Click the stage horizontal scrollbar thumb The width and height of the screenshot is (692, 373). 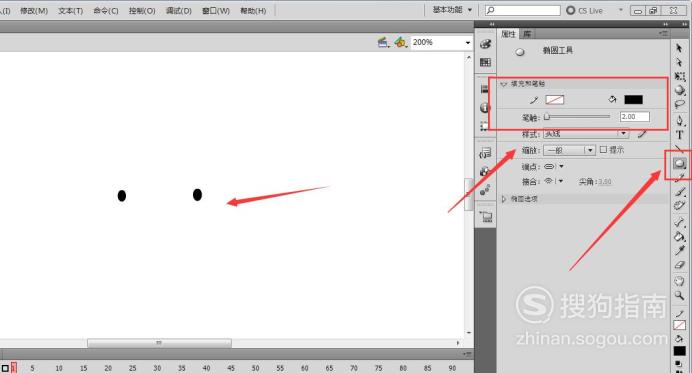coord(159,343)
